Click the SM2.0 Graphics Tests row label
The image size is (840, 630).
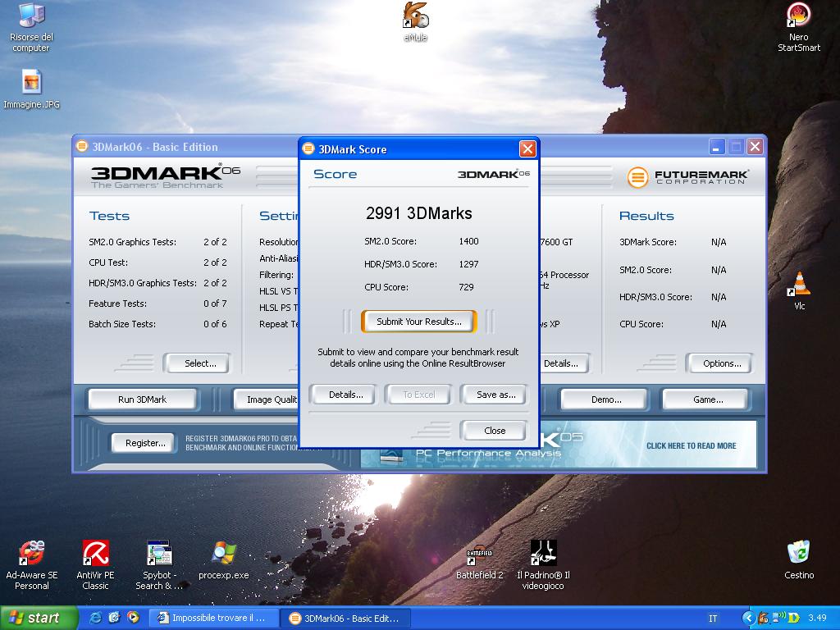tap(132, 242)
